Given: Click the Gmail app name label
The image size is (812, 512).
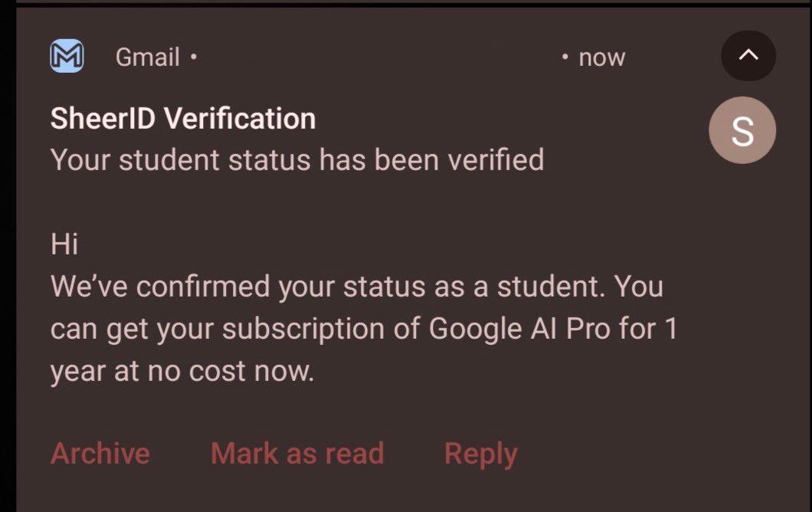Looking at the screenshot, I should pos(147,57).
